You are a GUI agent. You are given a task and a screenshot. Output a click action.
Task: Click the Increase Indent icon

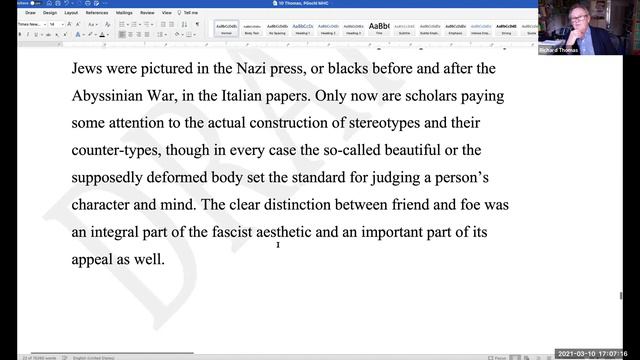pyautogui.click(x=172, y=24)
